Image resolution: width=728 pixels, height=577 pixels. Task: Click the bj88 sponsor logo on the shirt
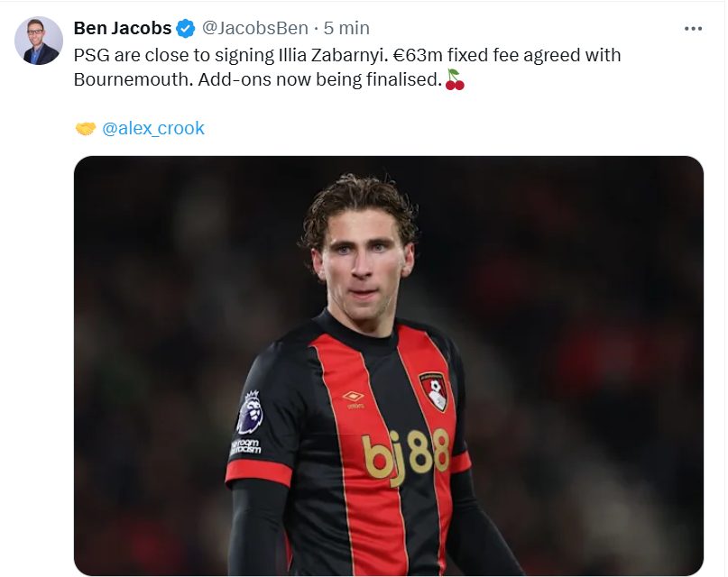405,455
